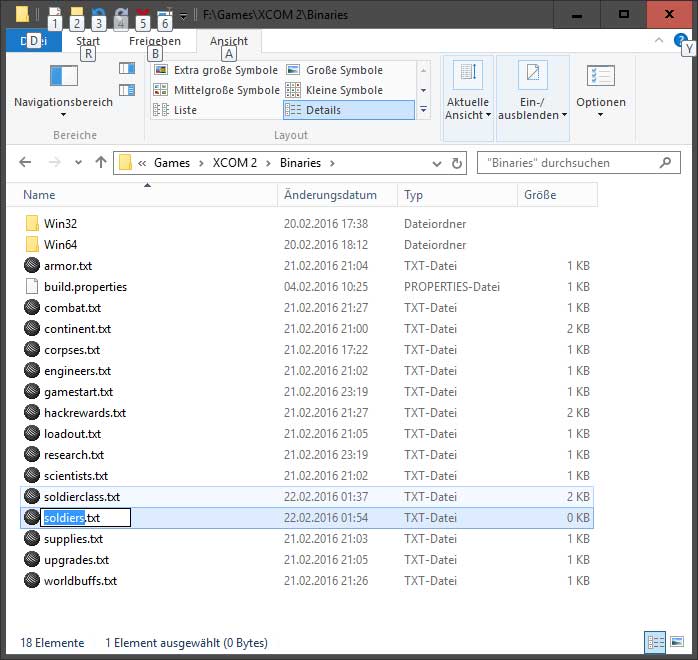Select the hackrewards.txt file icon
698x660 pixels.
pos(32,413)
